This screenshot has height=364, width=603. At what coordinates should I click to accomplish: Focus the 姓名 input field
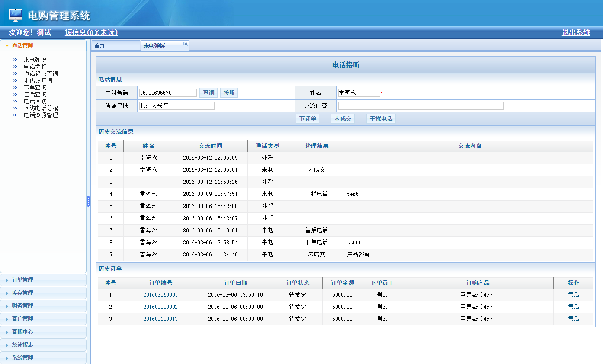pyautogui.click(x=359, y=93)
